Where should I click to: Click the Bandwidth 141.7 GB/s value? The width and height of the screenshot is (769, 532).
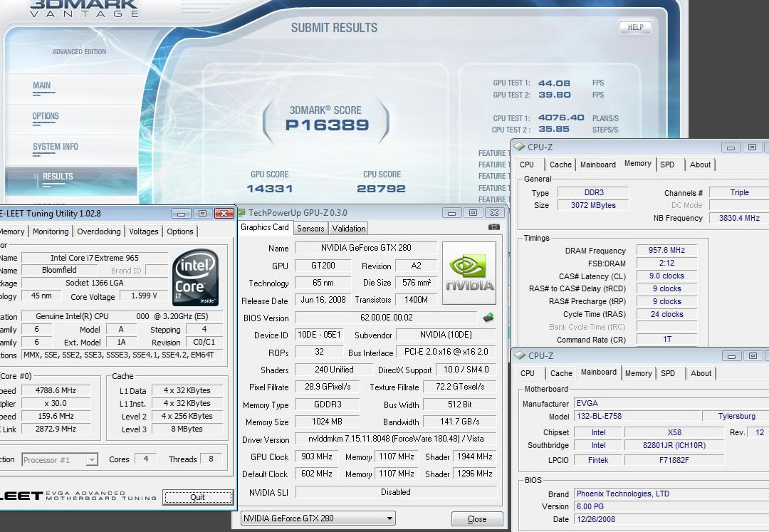459,422
